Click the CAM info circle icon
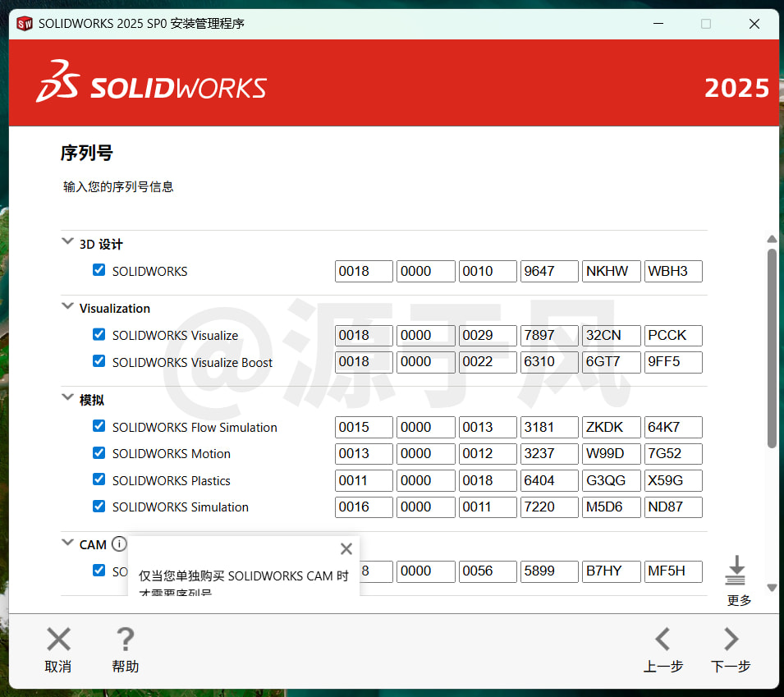 click(x=119, y=543)
